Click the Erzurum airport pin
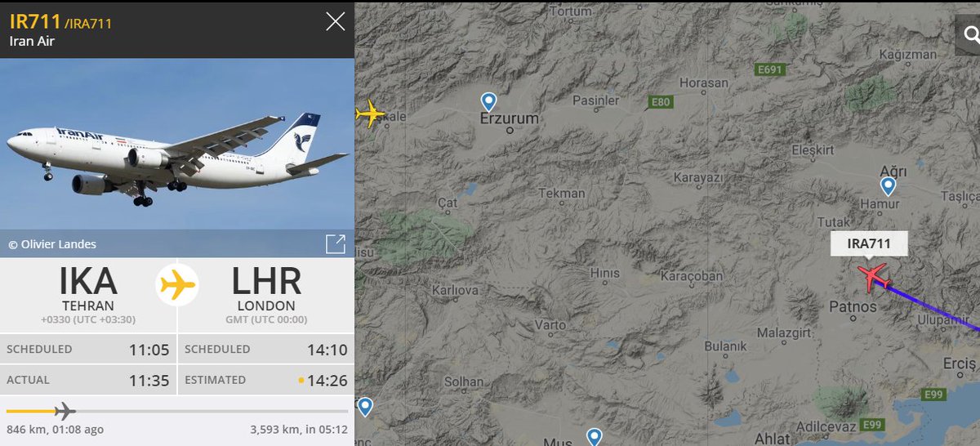Viewport: 980px width, 446px height. click(488, 101)
